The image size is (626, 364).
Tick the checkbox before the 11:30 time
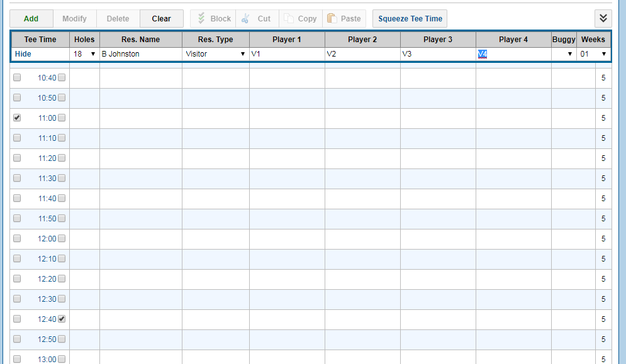coord(17,178)
